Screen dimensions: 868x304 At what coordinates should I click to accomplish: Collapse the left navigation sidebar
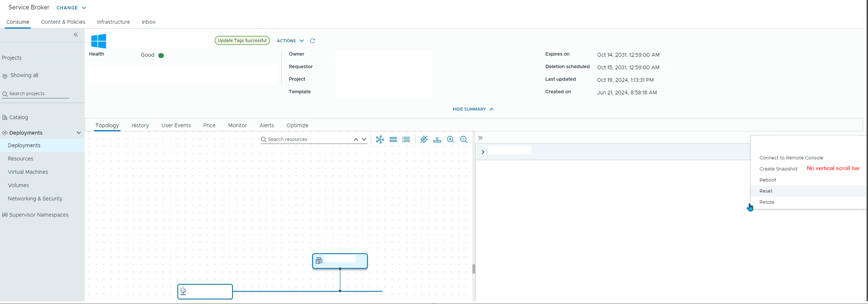pyautogui.click(x=76, y=35)
